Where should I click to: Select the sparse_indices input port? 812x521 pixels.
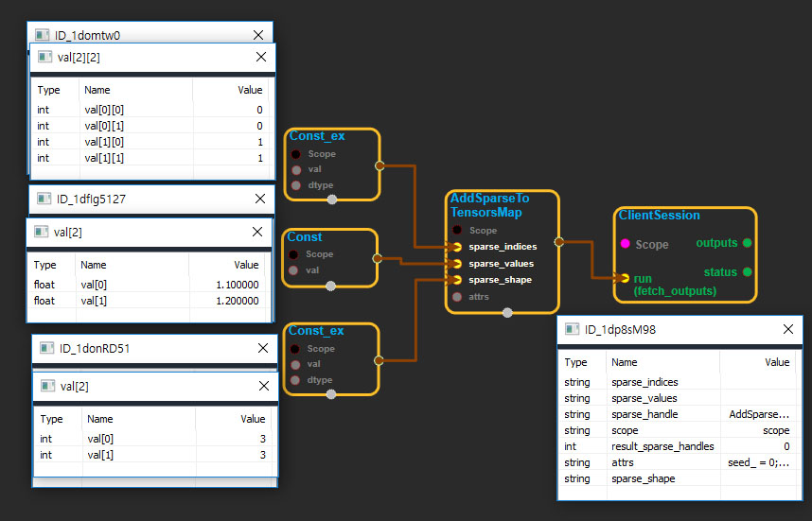pos(459,247)
